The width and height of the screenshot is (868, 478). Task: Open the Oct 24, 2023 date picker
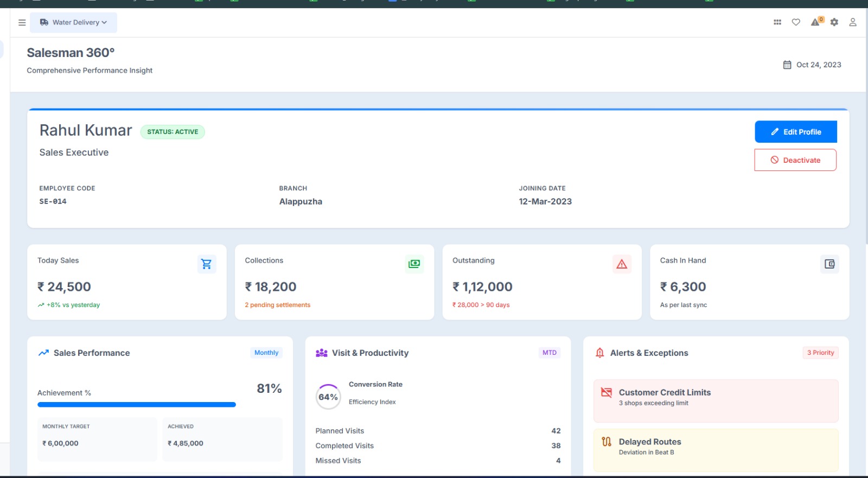812,65
